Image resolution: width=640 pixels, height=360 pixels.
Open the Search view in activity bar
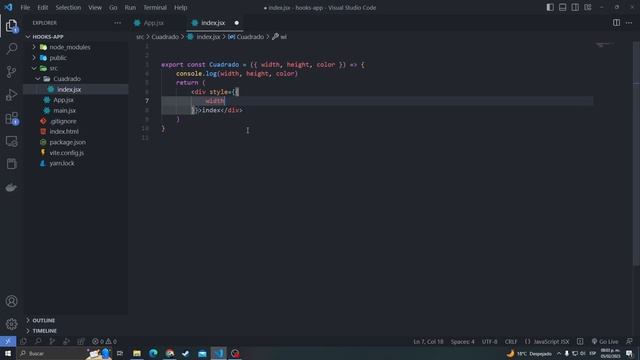coord(11,49)
